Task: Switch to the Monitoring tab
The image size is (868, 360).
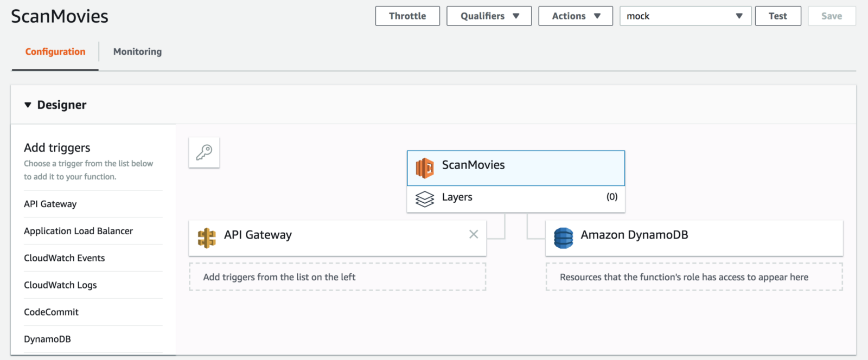Action: coord(137,52)
